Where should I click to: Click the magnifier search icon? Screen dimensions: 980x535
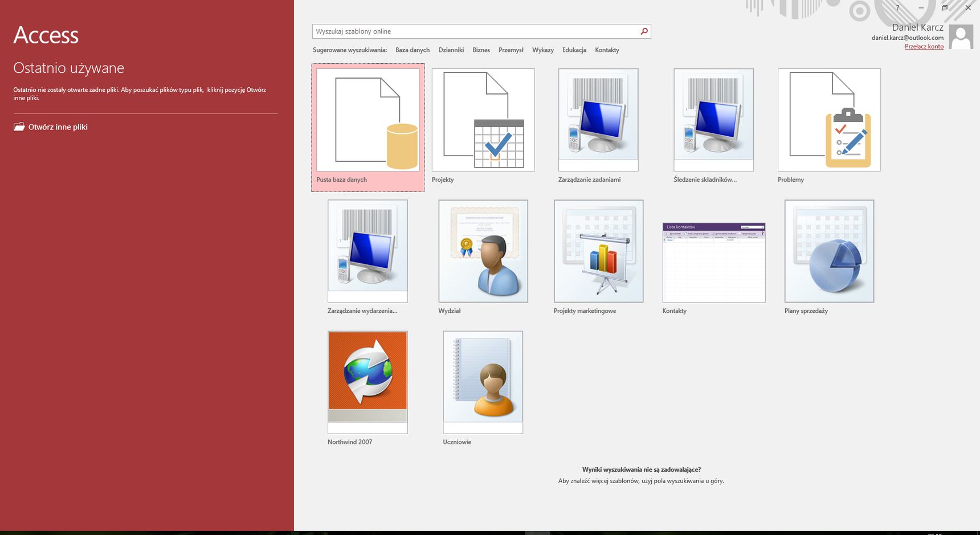(644, 31)
